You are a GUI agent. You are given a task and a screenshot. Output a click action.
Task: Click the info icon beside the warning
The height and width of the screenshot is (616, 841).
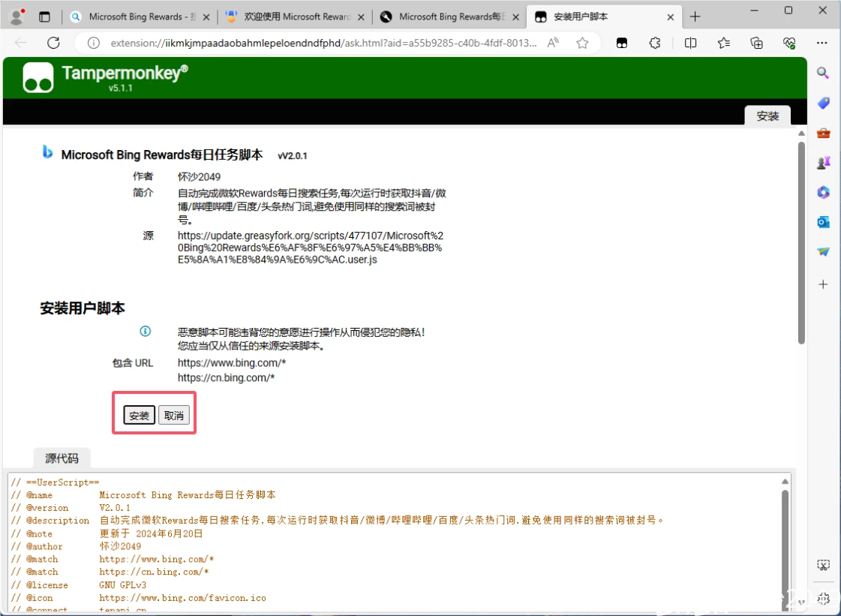click(146, 331)
